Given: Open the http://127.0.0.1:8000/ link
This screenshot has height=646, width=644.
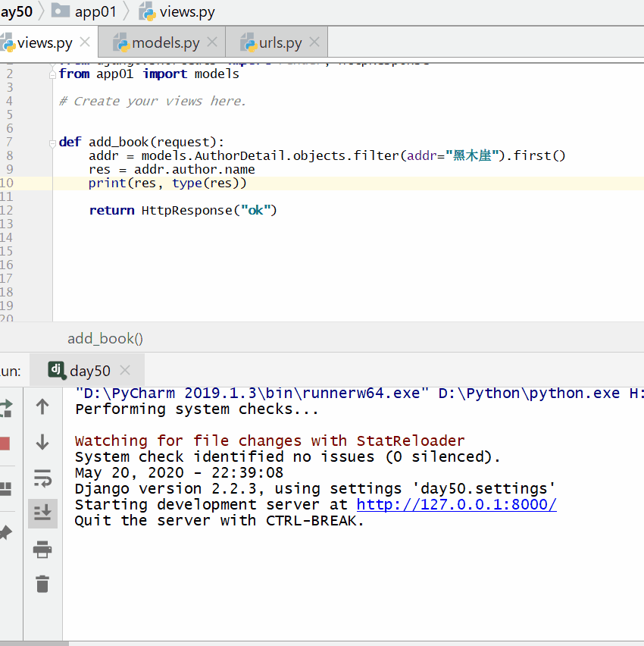Looking at the screenshot, I should click(456, 505).
